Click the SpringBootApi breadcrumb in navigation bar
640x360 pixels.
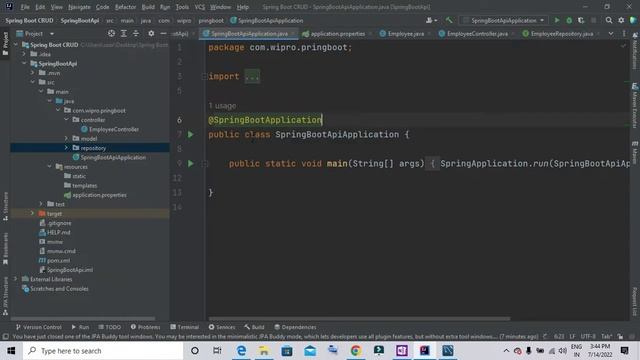click(80, 20)
